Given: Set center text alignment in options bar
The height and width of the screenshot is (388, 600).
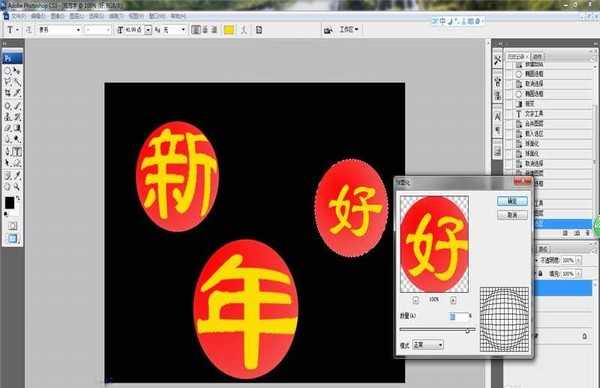Looking at the screenshot, I should coord(205,30).
